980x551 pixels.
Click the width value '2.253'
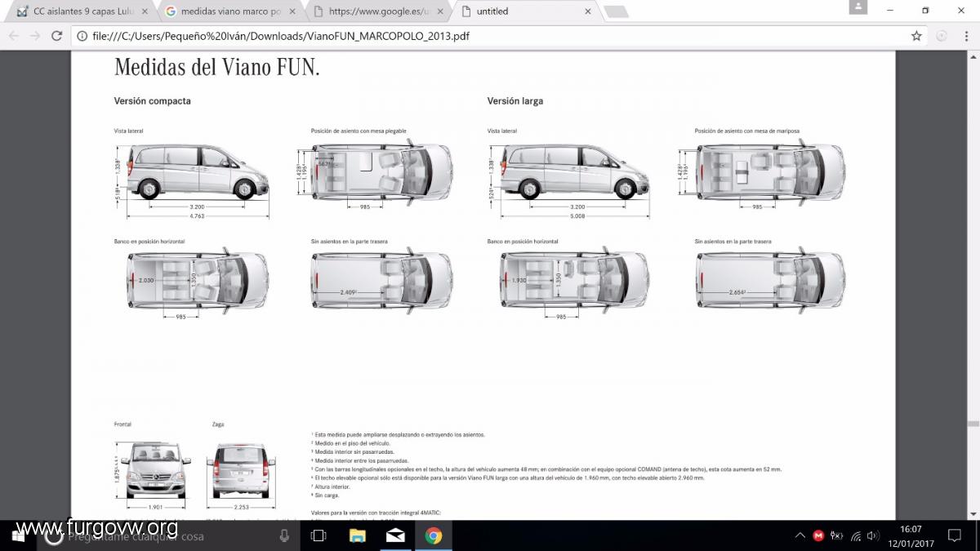[240, 507]
